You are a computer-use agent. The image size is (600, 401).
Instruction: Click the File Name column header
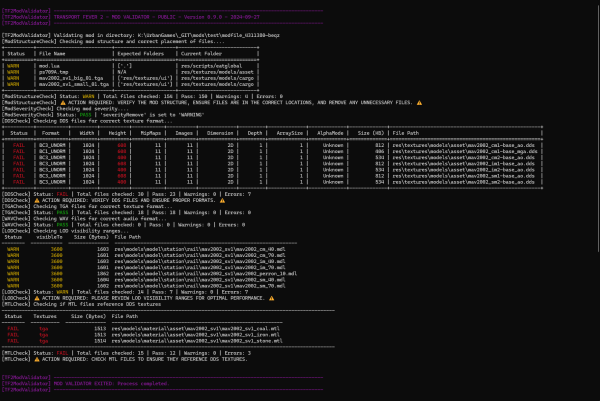pos(55,53)
